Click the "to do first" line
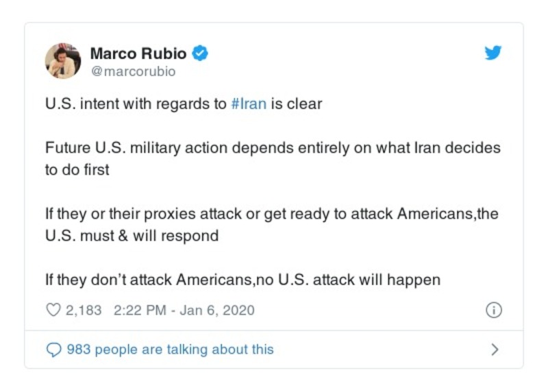The height and width of the screenshot is (392, 548). (77, 170)
